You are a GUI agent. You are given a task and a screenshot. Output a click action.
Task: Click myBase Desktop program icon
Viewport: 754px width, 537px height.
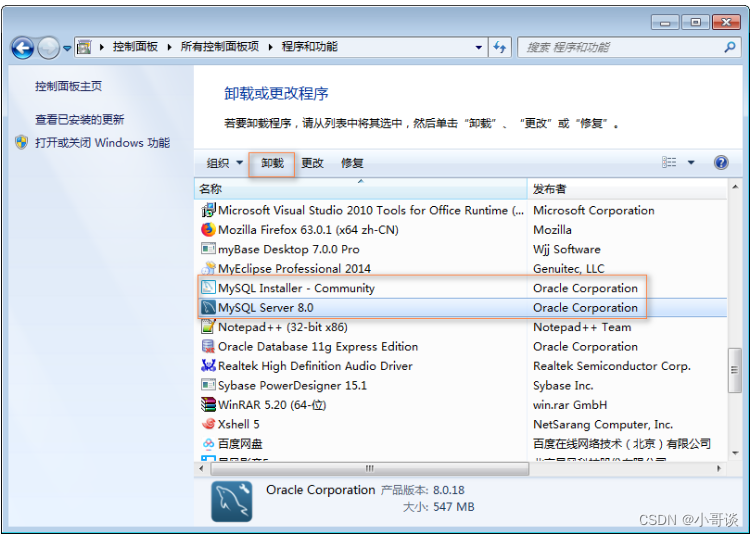click(x=208, y=249)
